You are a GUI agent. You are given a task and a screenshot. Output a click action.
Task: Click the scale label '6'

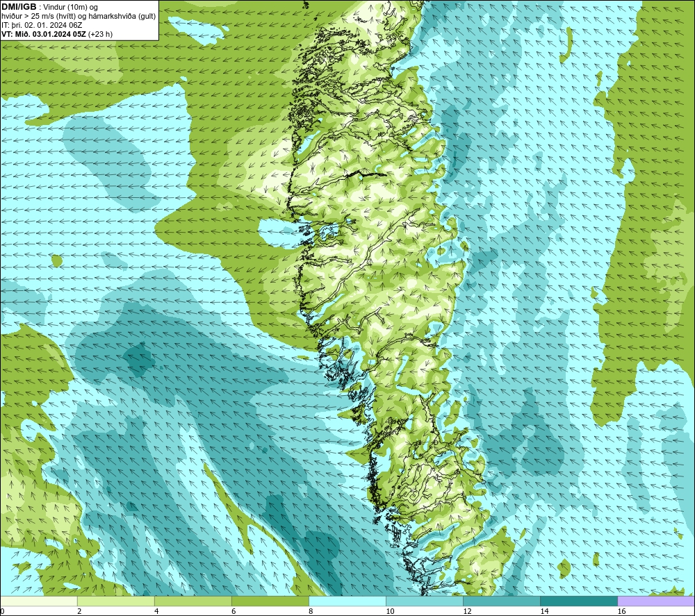coord(234,611)
